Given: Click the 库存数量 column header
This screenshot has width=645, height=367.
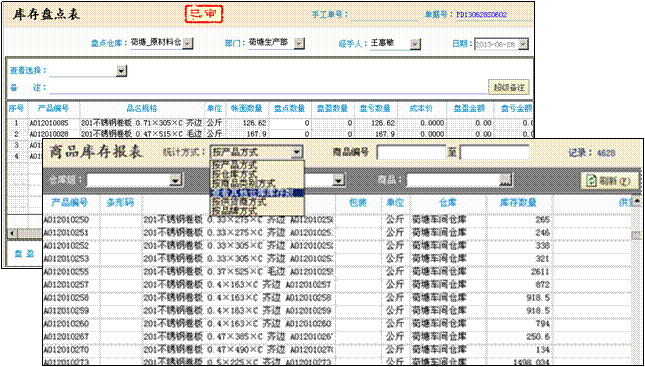Looking at the screenshot, I should point(518,202).
